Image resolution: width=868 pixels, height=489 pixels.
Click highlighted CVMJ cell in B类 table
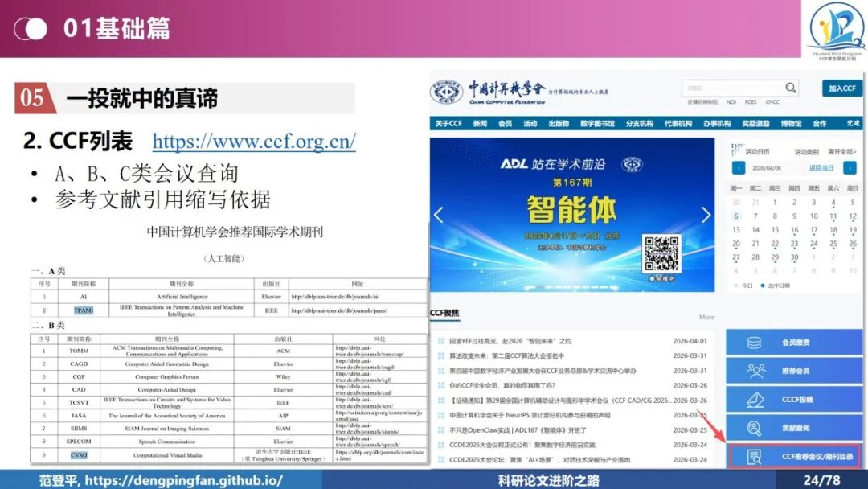coord(79,455)
